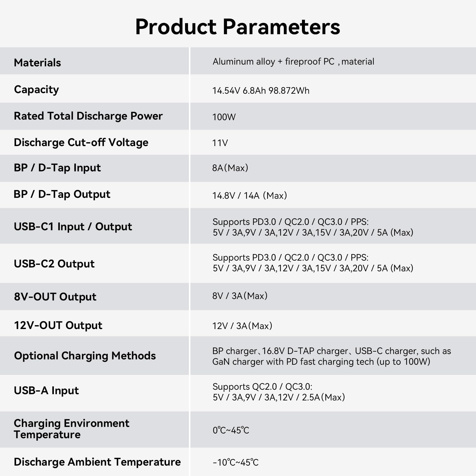The image size is (476, 476).
Task: Click the 14.8V / 14A (Max) value
Action: click(x=249, y=195)
